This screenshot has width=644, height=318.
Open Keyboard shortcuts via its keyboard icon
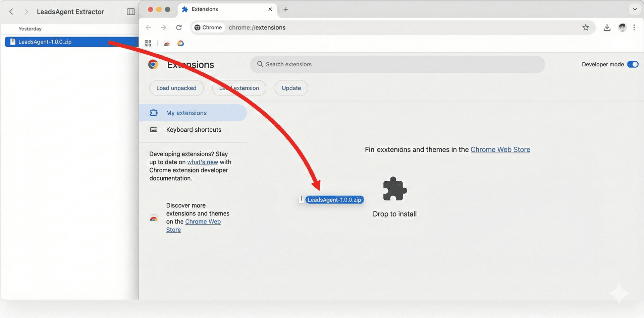[x=153, y=130]
